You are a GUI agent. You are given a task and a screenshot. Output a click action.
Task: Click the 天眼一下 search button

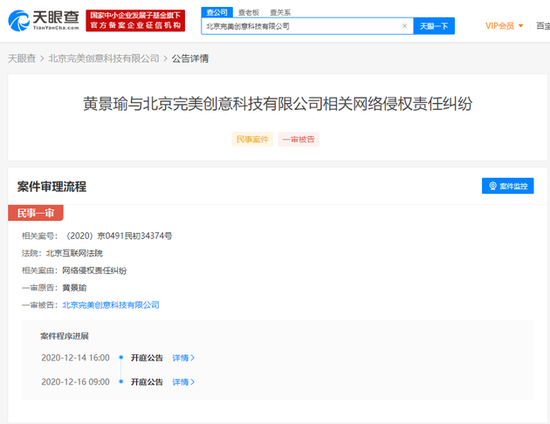click(x=434, y=26)
